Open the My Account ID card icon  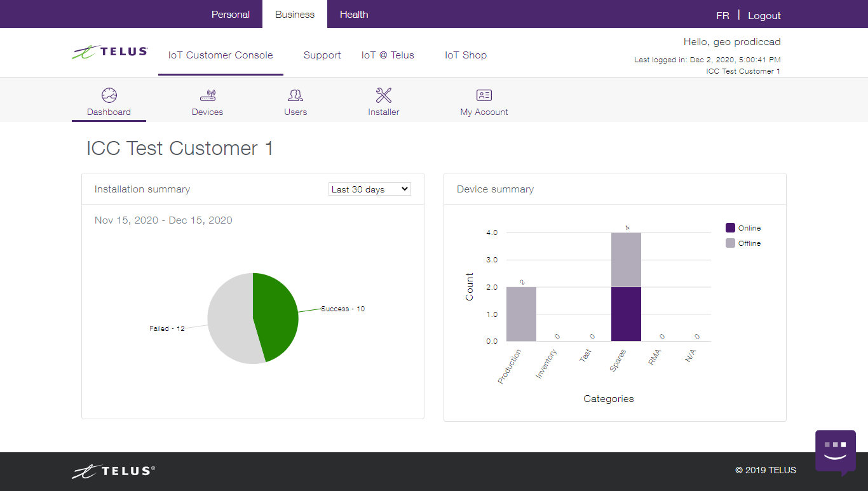(x=484, y=95)
